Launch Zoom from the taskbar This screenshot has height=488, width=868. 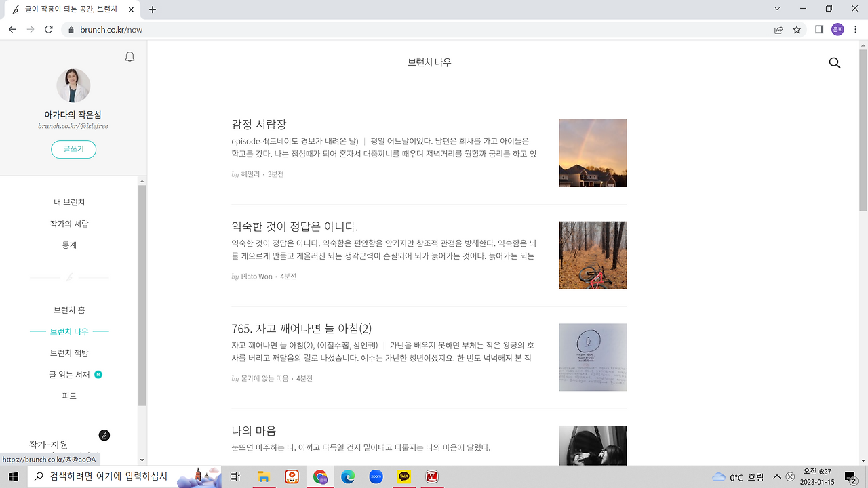pos(376,477)
